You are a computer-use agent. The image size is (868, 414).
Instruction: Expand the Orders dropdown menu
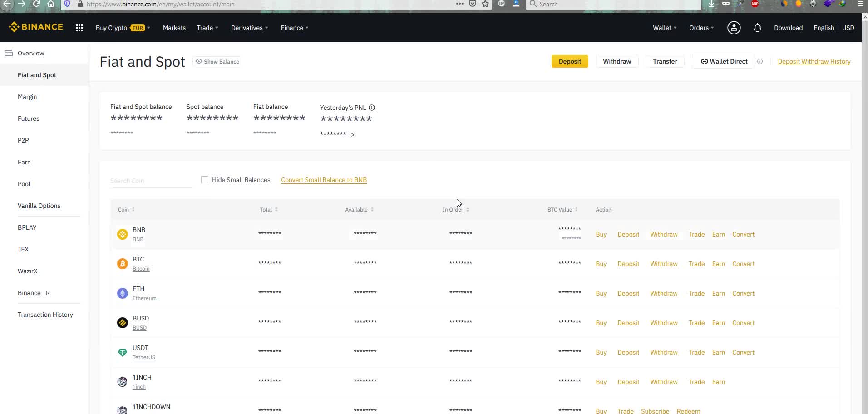(x=701, y=28)
